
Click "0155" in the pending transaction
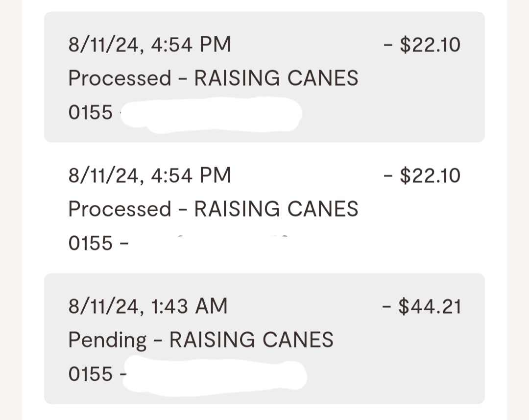coord(91,374)
